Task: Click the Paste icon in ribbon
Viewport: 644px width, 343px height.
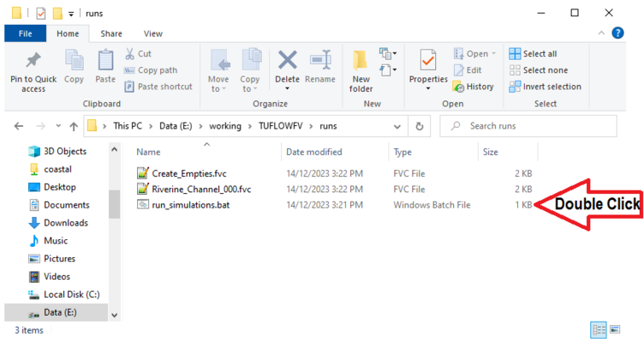Action: point(105,62)
